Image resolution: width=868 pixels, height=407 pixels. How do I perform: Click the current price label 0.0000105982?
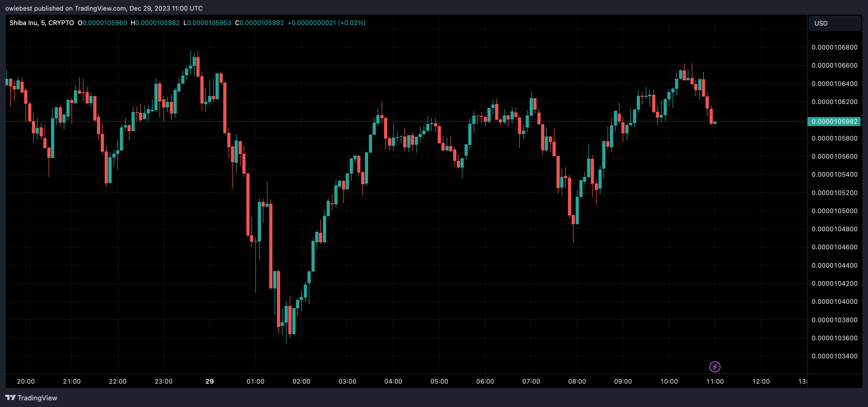[x=834, y=121]
